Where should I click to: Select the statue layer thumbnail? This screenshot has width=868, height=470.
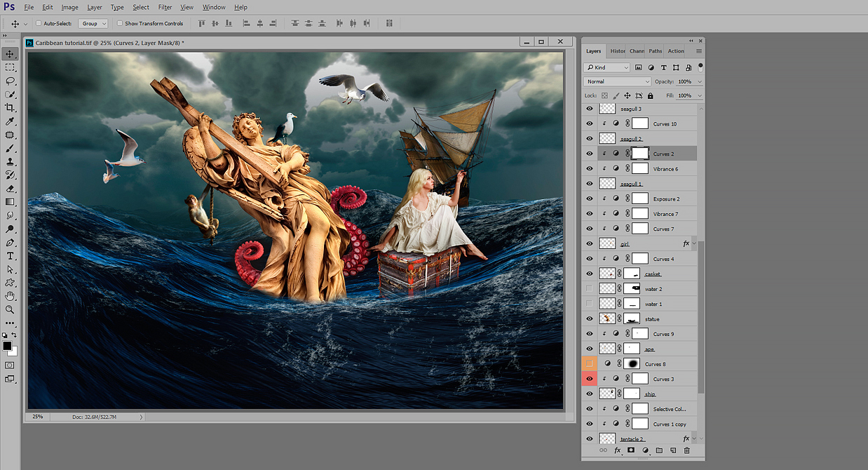click(x=607, y=319)
